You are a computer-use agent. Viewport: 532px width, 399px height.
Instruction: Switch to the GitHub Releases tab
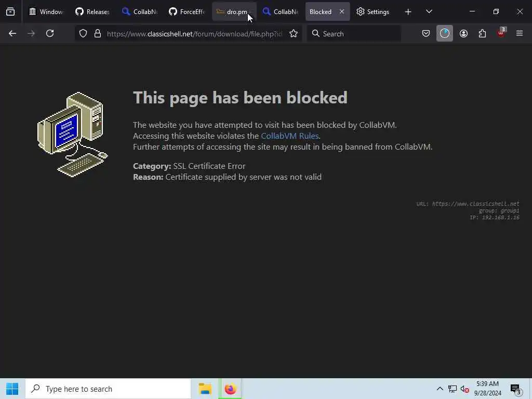pyautogui.click(x=92, y=11)
